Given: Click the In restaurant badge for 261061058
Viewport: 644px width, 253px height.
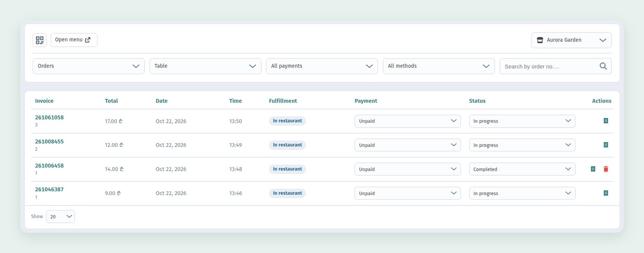Looking at the screenshot, I should 287,121.
